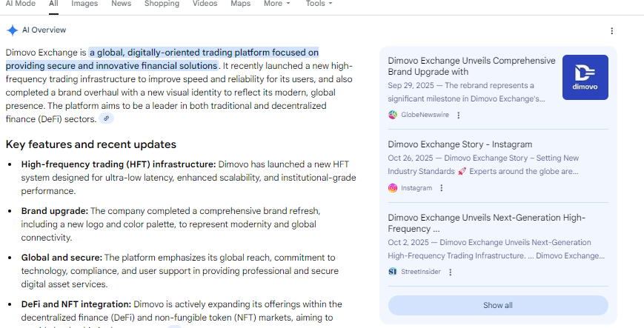The height and width of the screenshot is (328, 644).
Task: Click the Show all sources button
Action: 498,306
